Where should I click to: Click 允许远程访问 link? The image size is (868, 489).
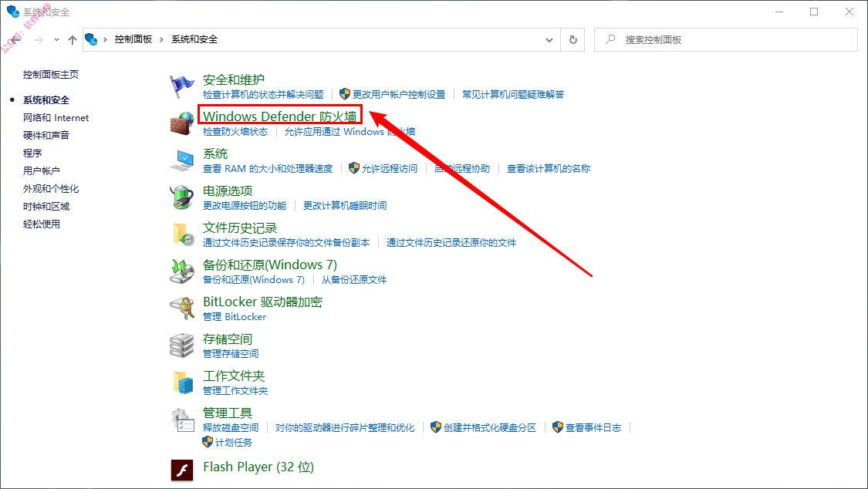389,169
